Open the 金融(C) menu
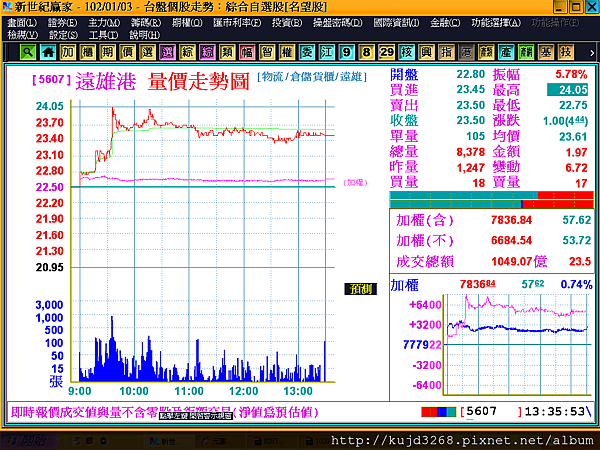The height and width of the screenshot is (450, 600). (x=445, y=23)
